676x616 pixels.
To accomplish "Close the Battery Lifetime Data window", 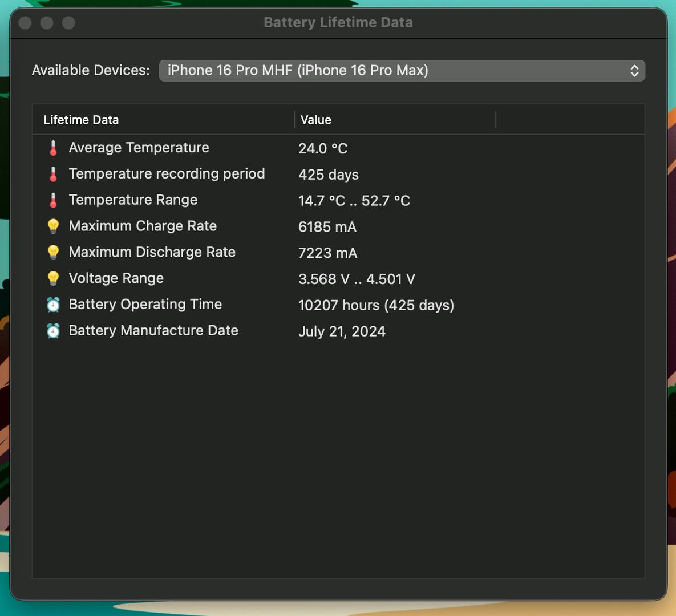I will coord(25,23).
